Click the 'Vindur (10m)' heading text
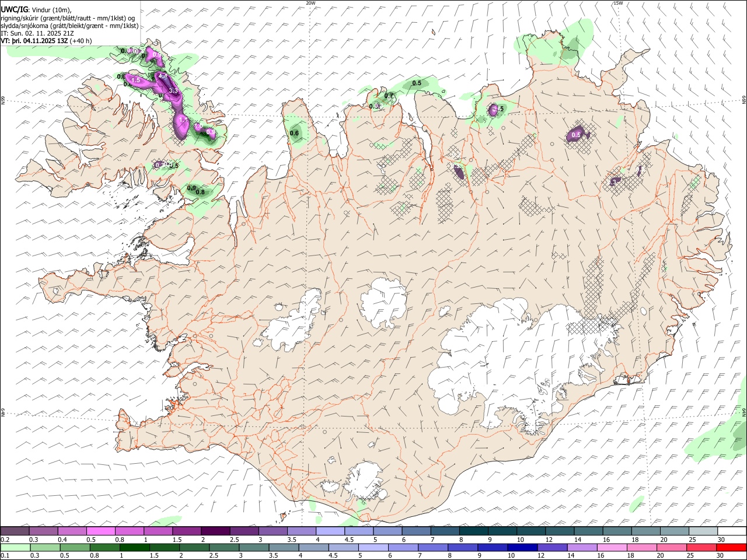Screen dimensions: 747x560 (x=51, y=10)
